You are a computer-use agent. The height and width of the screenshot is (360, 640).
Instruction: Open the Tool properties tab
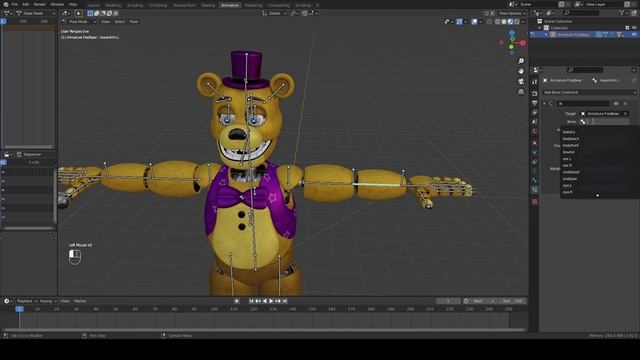[535, 82]
